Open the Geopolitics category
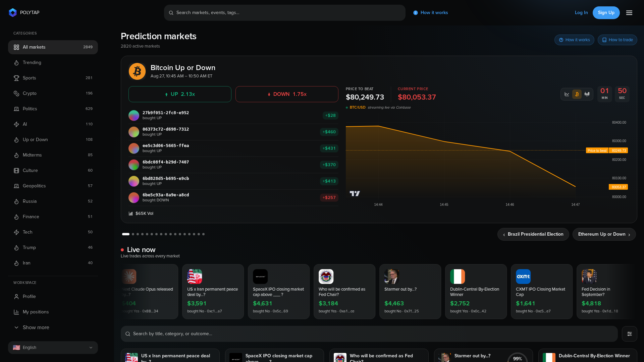Viewport: 644px width, 362px height. tap(53, 186)
